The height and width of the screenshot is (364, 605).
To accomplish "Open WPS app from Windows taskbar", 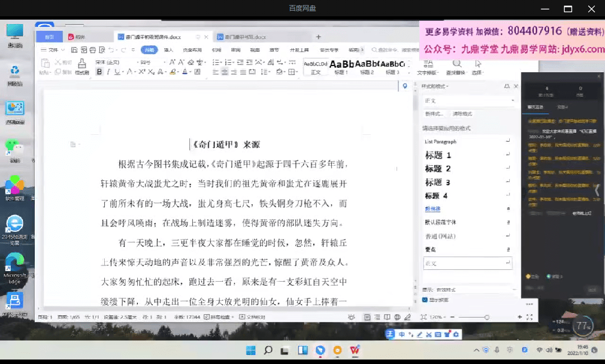I will [355, 350].
